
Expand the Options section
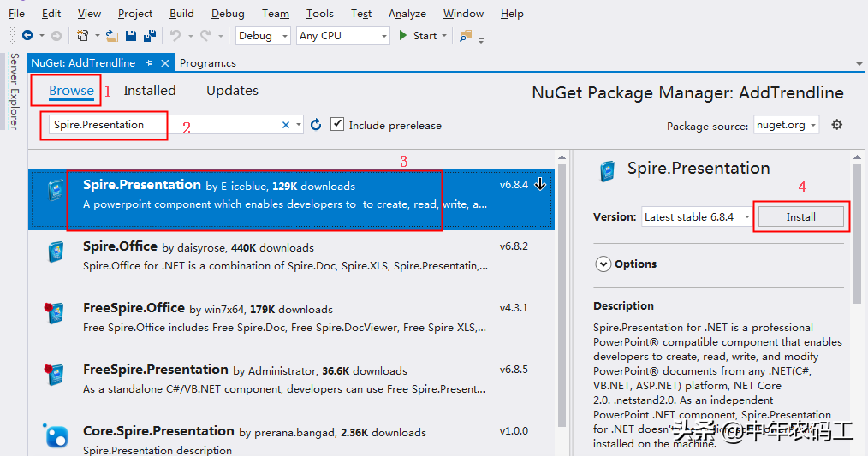[x=603, y=264]
